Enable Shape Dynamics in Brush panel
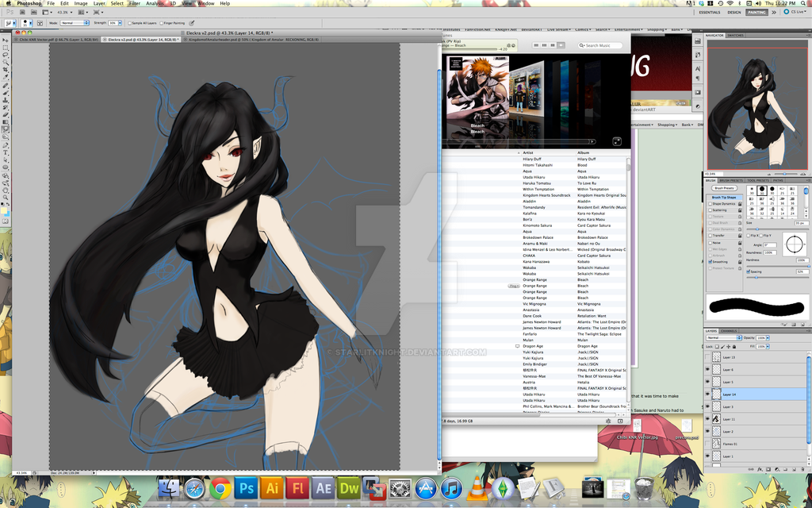 (710, 204)
